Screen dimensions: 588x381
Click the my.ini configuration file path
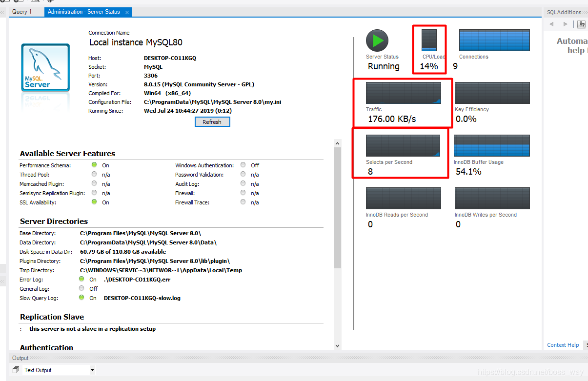(x=212, y=102)
